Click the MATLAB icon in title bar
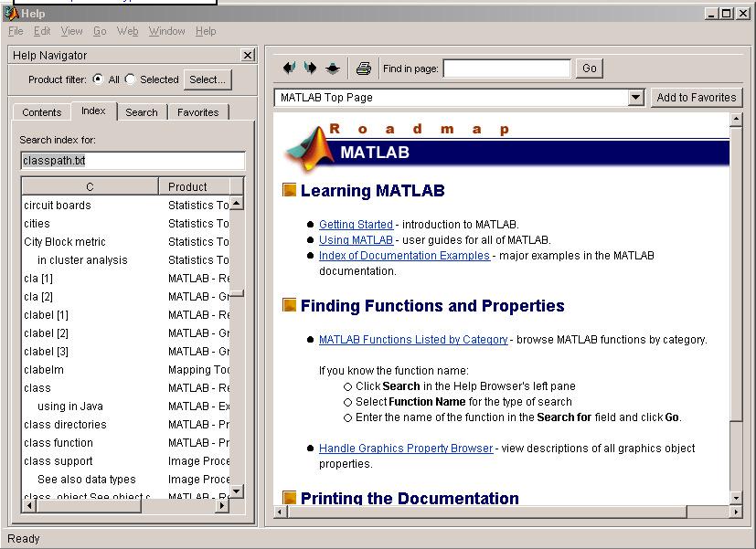 (11, 14)
